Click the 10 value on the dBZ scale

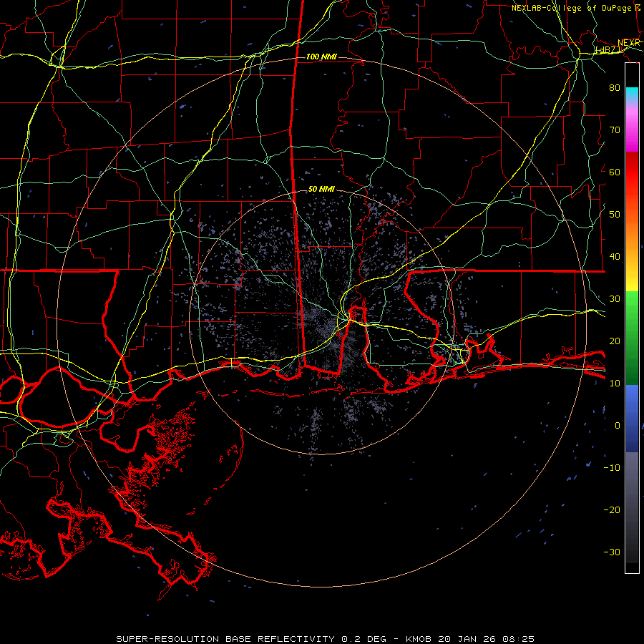point(615,384)
